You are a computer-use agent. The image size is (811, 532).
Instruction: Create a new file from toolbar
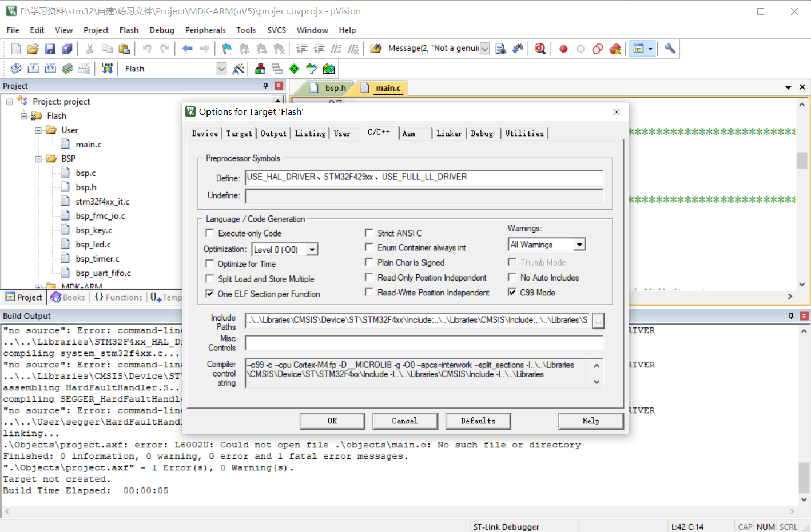(x=16, y=49)
